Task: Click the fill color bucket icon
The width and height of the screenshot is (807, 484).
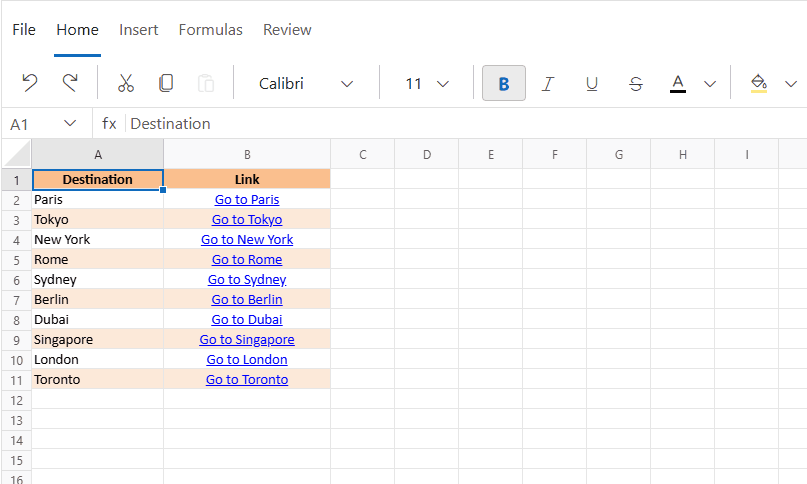Action: (759, 83)
